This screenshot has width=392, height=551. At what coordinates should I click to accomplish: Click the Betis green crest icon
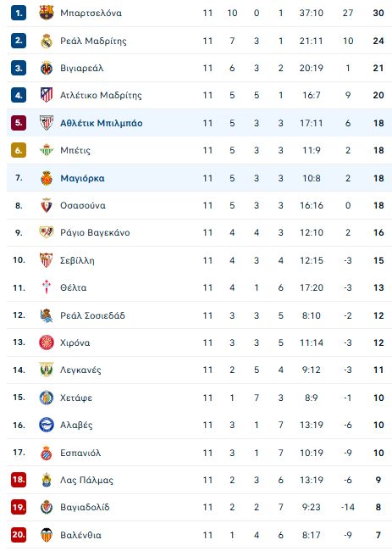[x=47, y=150]
